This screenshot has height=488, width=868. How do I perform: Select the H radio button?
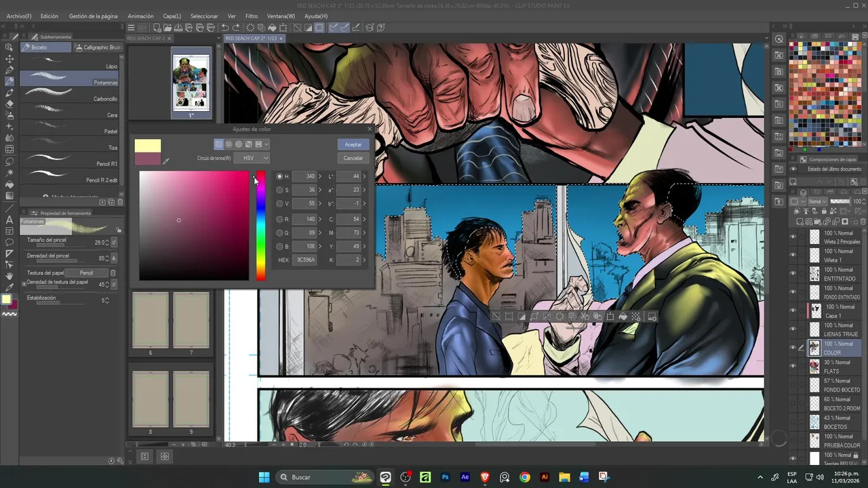point(279,176)
